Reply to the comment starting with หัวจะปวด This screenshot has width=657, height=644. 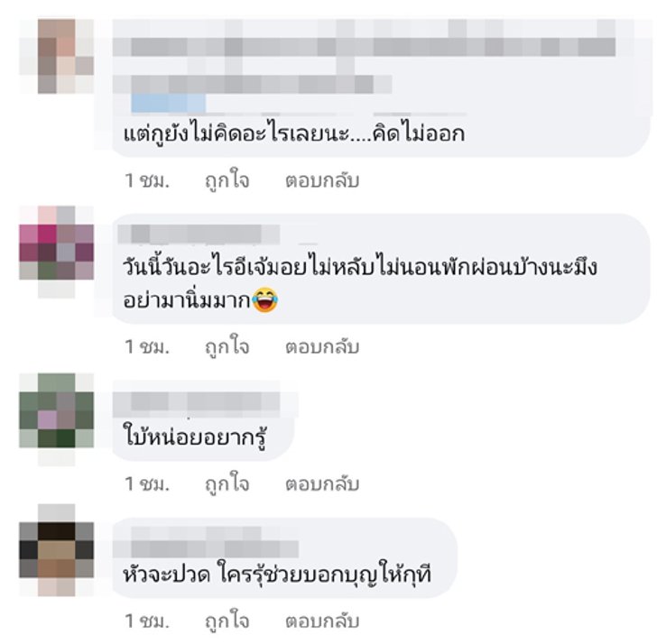coord(322,621)
